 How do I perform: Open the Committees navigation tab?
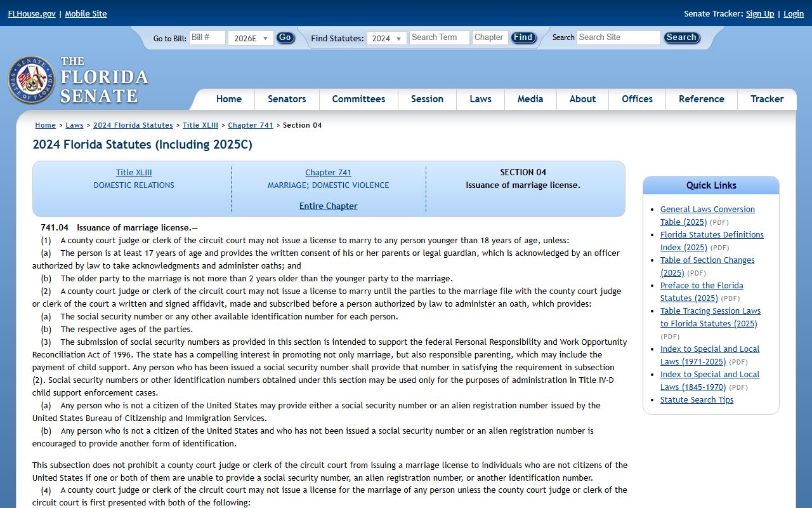pyautogui.click(x=358, y=99)
